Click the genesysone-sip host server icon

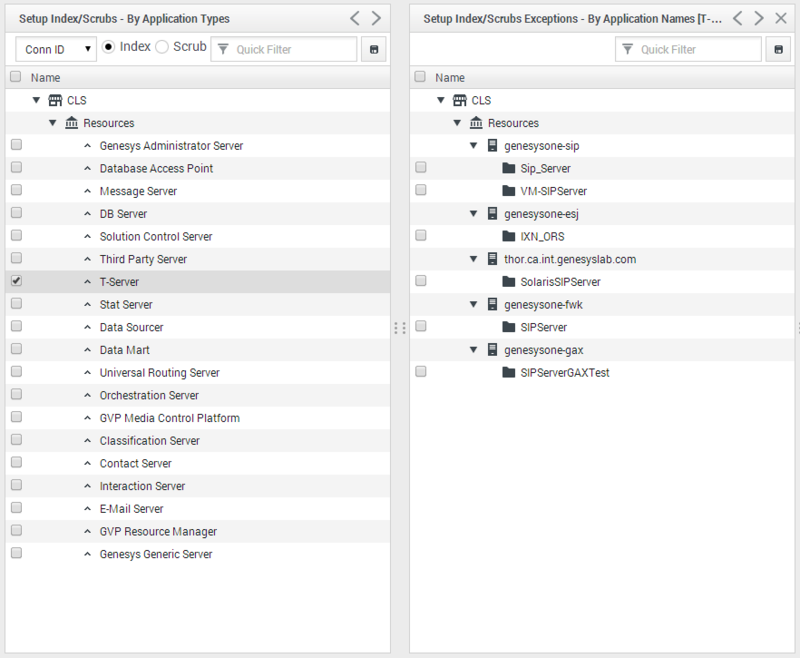coord(492,145)
